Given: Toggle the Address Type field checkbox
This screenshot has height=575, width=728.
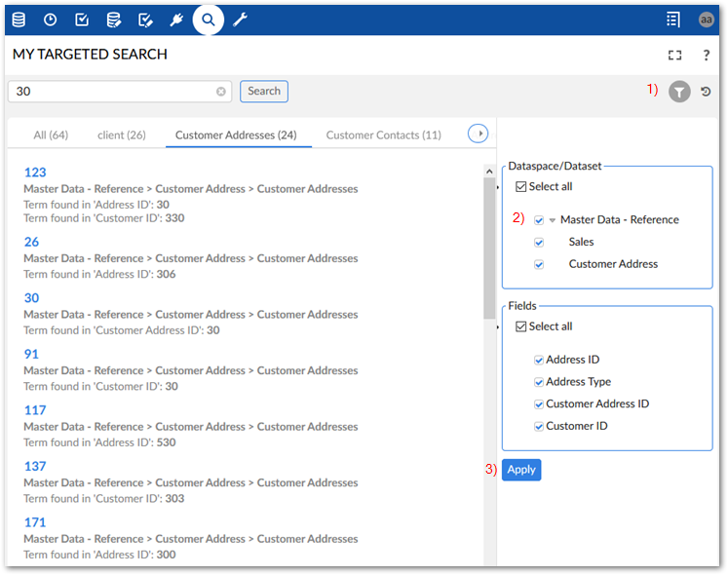Looking at the screenshot, I should coord(540,382).
